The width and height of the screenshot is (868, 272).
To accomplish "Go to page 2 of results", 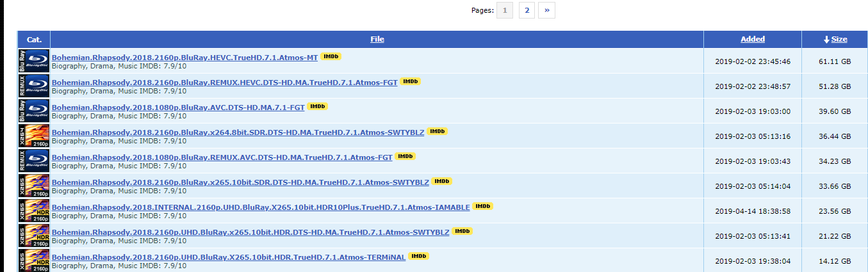I will (x=527, y=10).
